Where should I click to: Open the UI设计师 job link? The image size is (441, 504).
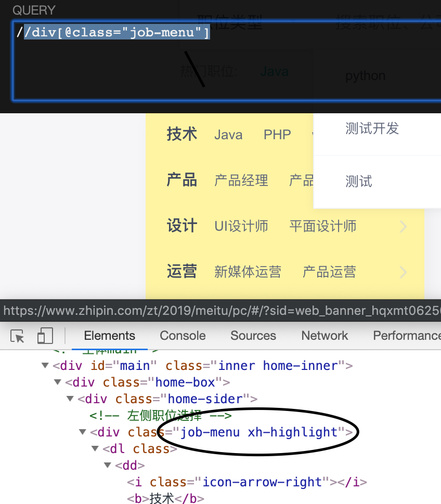pos(241,226)
